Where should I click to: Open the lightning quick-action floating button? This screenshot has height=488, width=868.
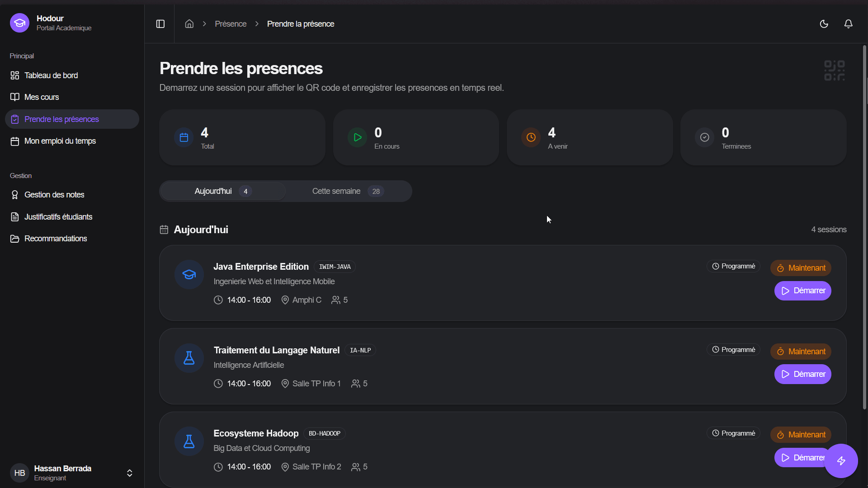[x=841, y=461]
